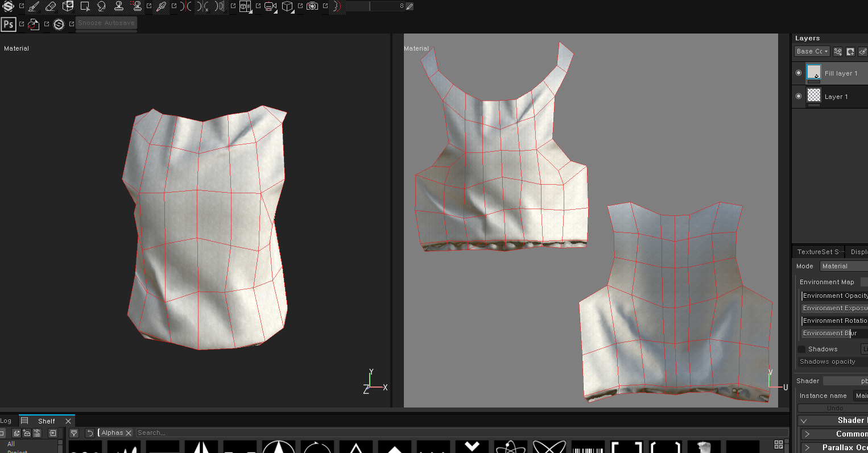Select the Paint brush tool

[34, 6]
